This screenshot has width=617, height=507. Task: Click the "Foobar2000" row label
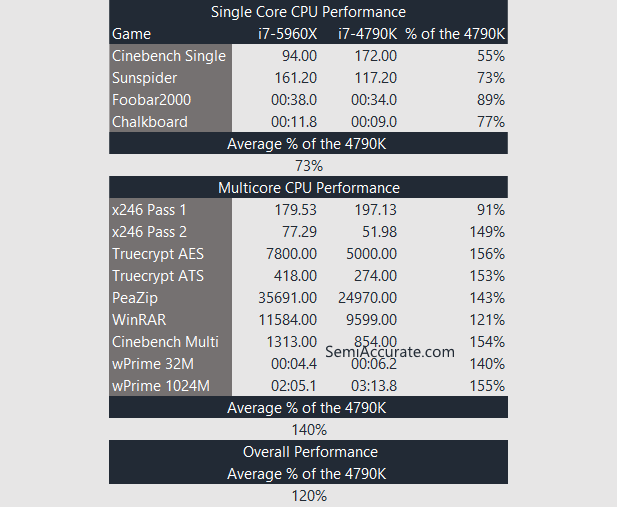point(152,100)
